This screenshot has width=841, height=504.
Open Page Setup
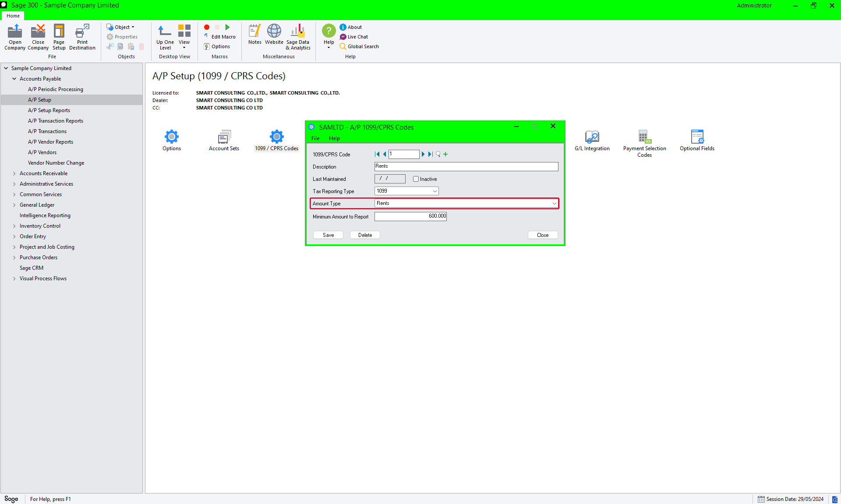tap(59, 37)
